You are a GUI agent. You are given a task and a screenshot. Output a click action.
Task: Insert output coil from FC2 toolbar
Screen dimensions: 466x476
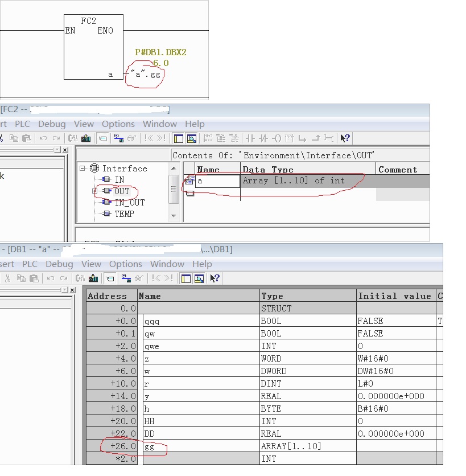(x=277, y=138)
